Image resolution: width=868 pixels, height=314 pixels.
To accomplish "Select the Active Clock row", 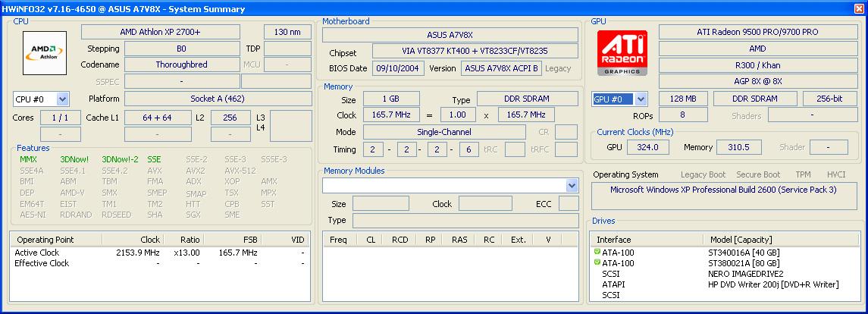I will tap(159, 253).
